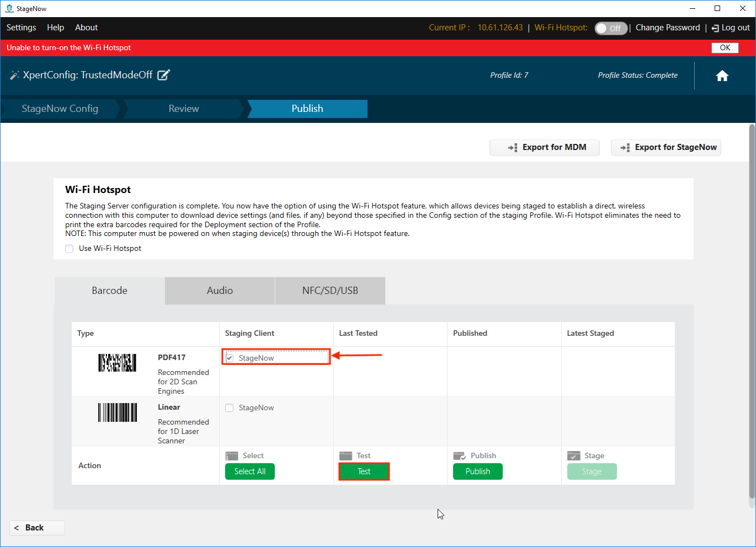This screenshot has height=547, width=756.
Task: Click the edit profile name pencil icon
Action: [163, 75]
